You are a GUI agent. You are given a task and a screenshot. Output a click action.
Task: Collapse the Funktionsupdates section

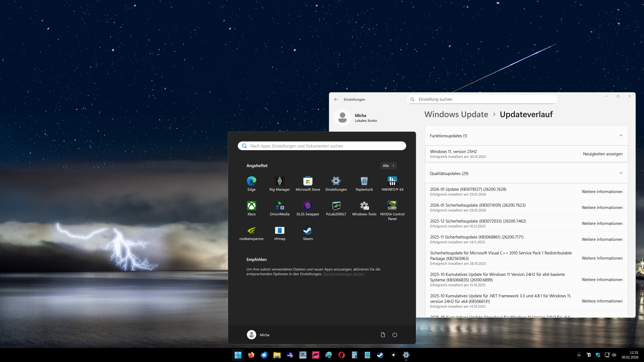tap(621, 136)
